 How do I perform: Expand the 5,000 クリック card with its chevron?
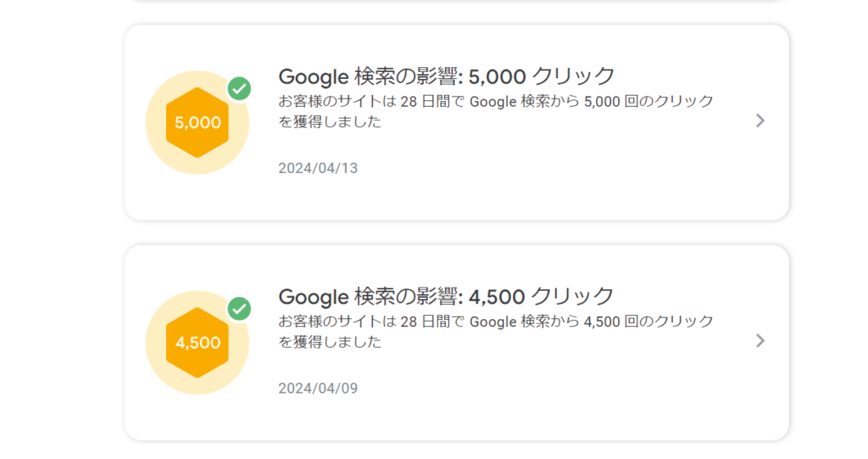coord(760,120)
